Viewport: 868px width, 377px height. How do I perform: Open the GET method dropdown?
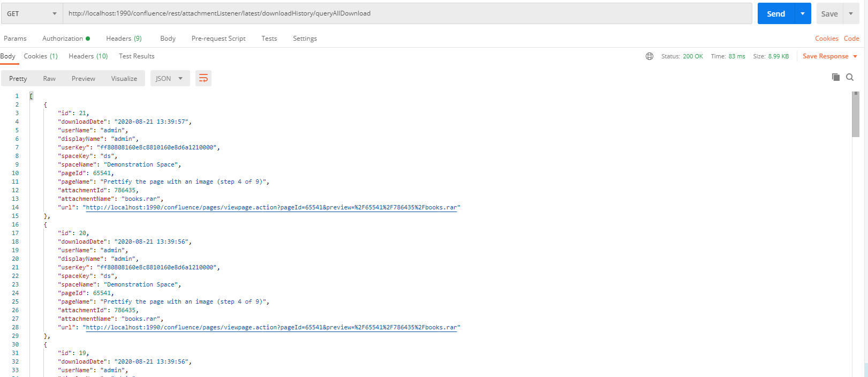32,13
